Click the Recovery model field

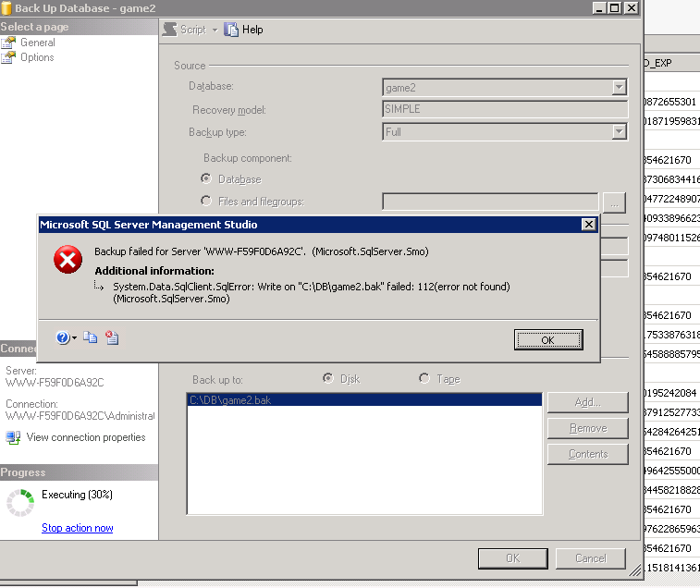pos(505,109)
